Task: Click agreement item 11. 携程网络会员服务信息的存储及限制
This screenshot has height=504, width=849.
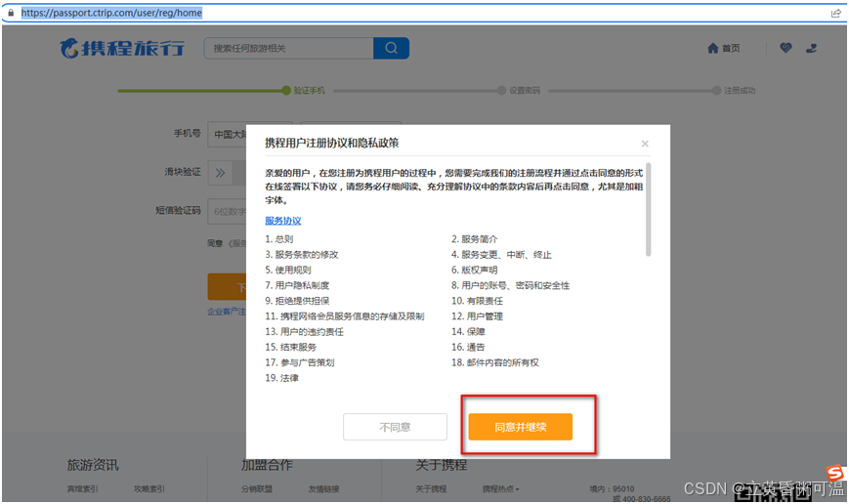Action: (x=344, y=316)
